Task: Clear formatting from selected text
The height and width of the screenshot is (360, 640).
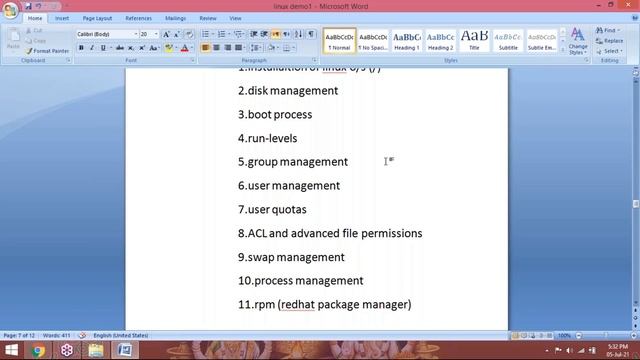Action: click(x=189, y=34)
